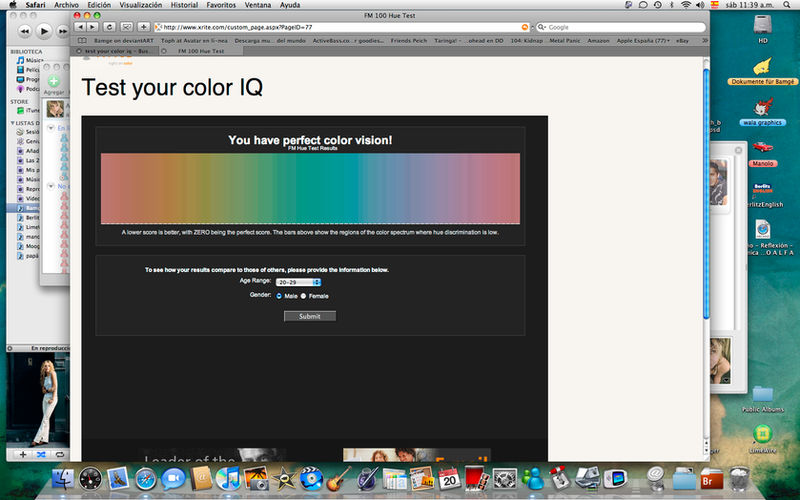This screenshot has width=800, height=500.
Task: Collapse the LISTAS section in iTunes sidebar
Action: coord(12,123)
